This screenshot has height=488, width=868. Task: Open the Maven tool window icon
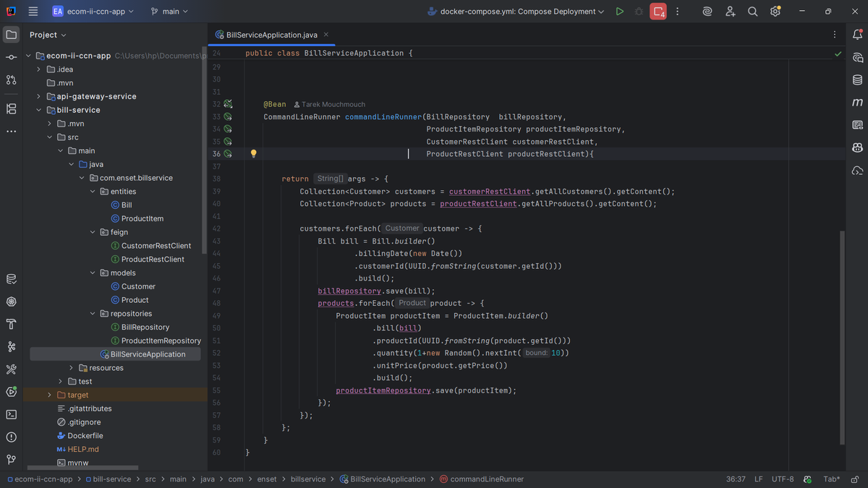tap(857, 102)
